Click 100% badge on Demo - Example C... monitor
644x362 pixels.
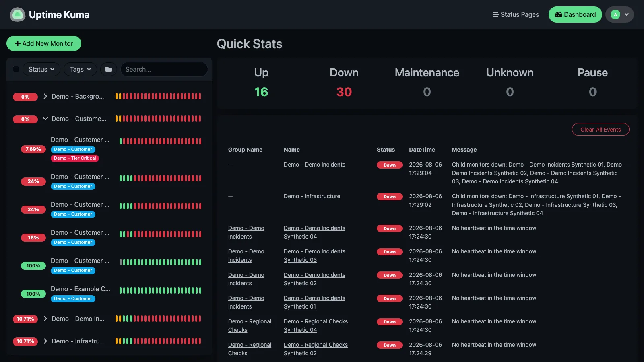pyautogui.click(x=33, y=294)
